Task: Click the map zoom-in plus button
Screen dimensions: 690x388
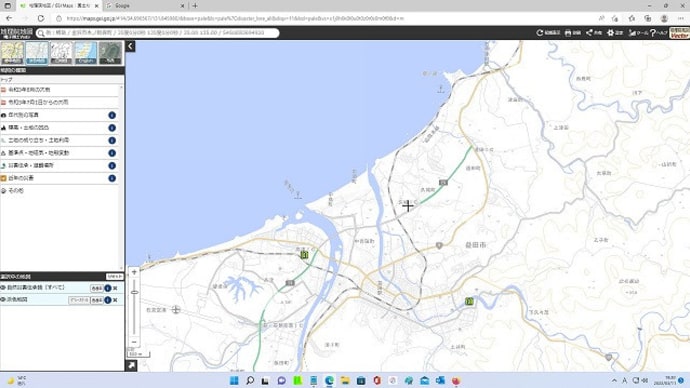Action: pyautogui.click(x=134, y=272)
